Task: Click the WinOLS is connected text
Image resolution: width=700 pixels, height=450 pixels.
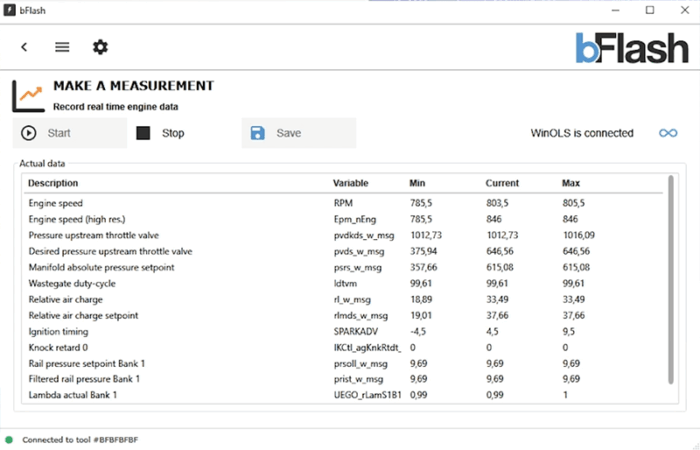Action: (x=581, y=133)
